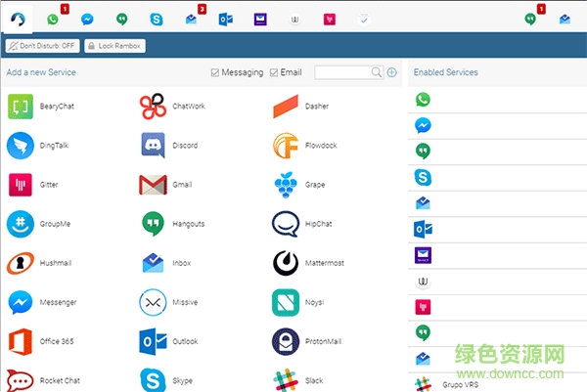
Task: Select Gitter row in Enabled Services
Action: tap(498, 307)
